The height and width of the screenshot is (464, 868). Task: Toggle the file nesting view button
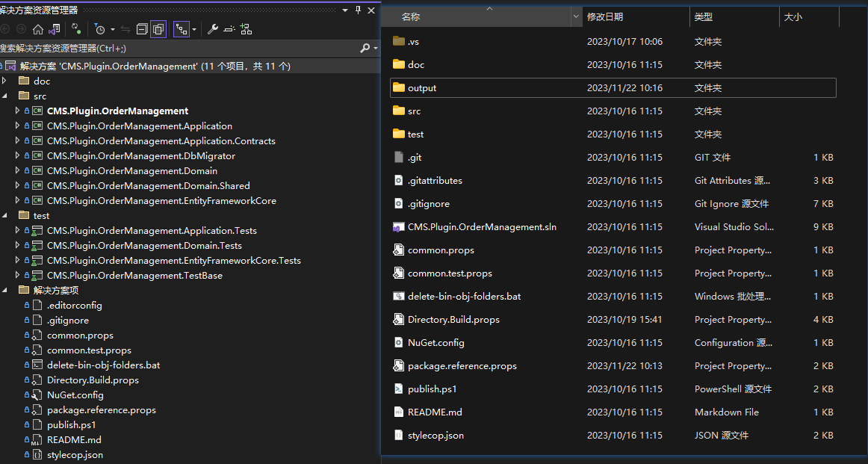click(181, 29)
